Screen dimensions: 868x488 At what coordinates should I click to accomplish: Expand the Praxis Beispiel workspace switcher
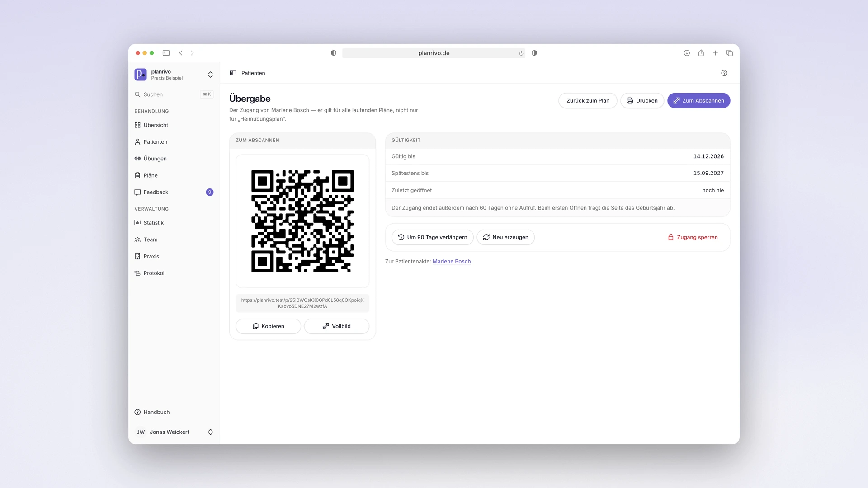[174, 75]
